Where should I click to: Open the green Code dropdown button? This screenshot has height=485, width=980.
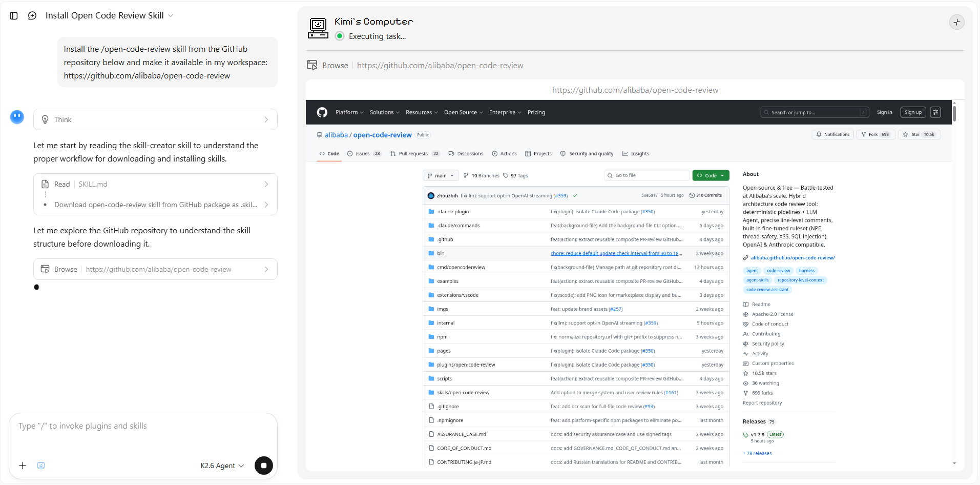(711, 176)
